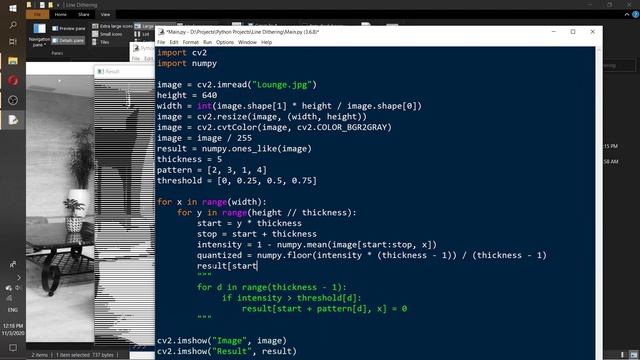Click the Result window title bar
This screenshot has height=360, width=640.
point(124,71)
